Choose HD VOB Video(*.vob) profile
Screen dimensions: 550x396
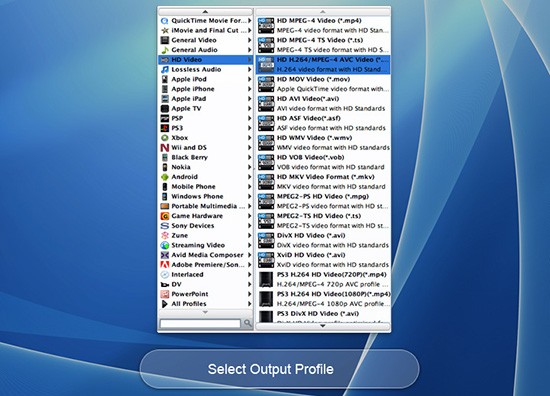323,162
